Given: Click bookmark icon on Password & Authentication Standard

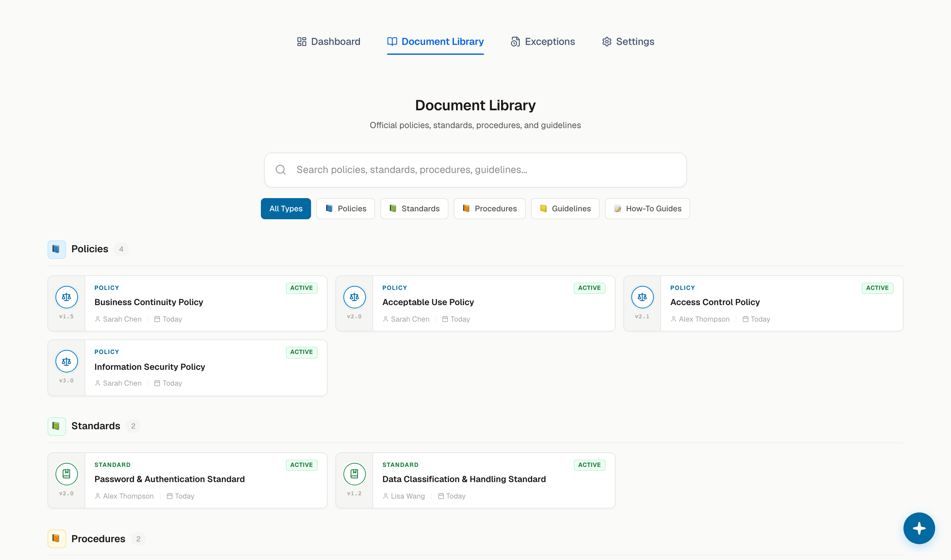Looking at the screenshot, I should coord(66,474).
